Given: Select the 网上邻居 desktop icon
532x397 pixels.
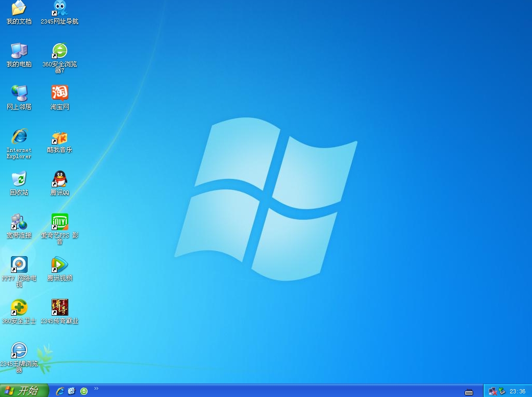Looking at the screenshot, I should [19, 98].
